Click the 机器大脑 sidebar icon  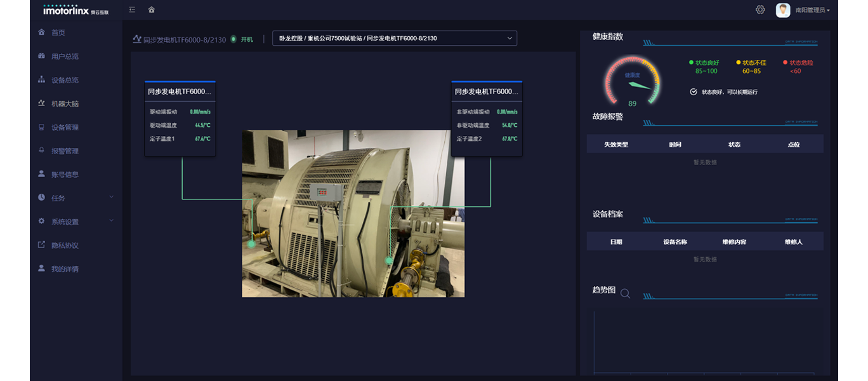[42, 103]
